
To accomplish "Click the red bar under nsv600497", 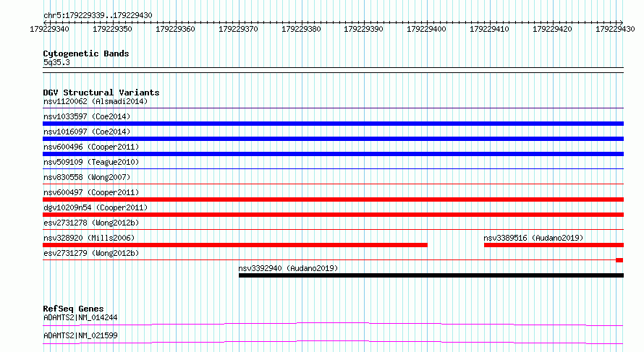I will tap(333, 199).
